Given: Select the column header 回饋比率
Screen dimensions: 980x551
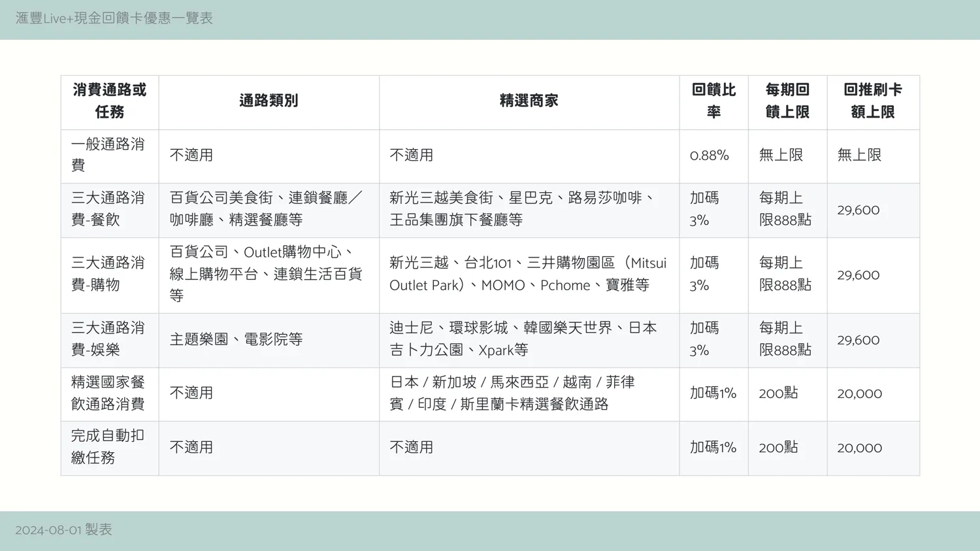Looking at the screenshot, I should click(713, 101).
